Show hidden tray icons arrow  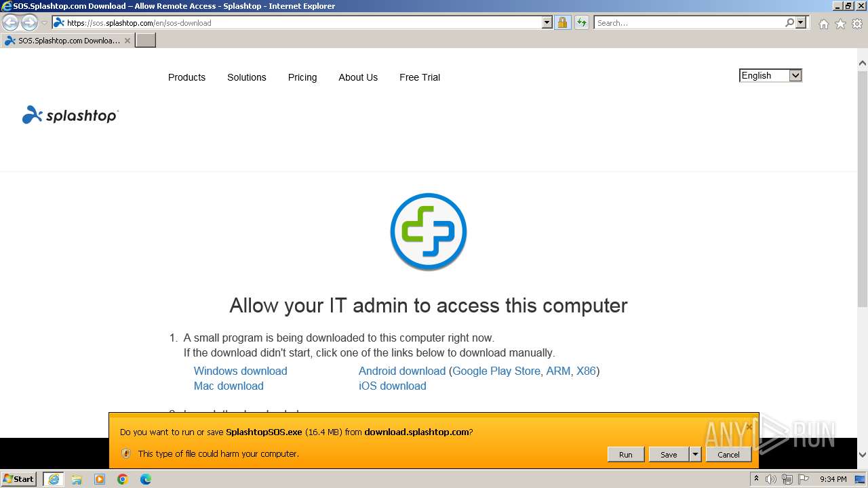tap(757, 479)
